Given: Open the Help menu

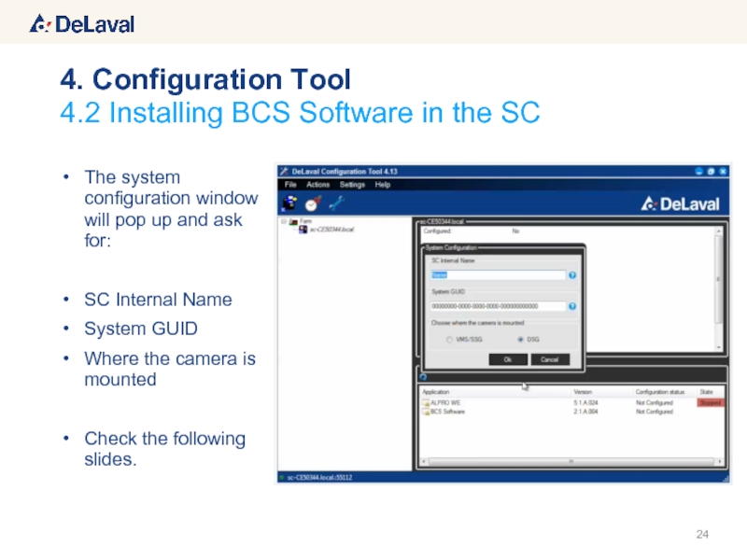Looking at the screenshot, I should 382,184.
